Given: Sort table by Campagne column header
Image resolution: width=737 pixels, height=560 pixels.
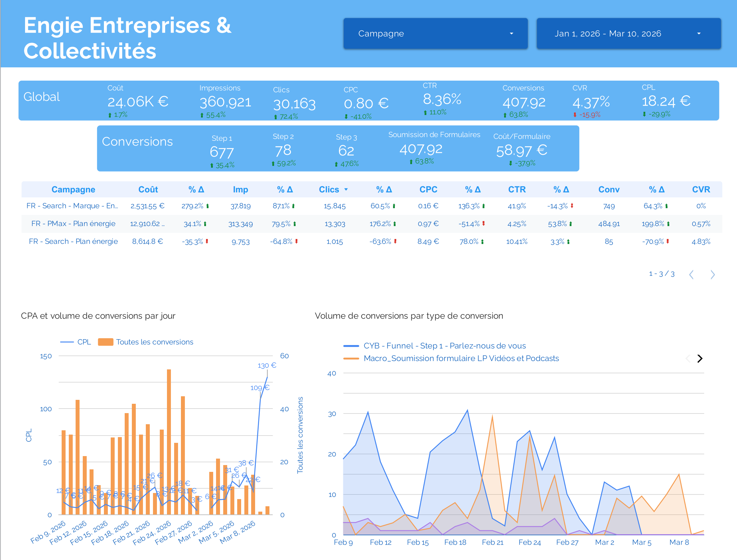Looking at the screenshot, I should 73,190.
